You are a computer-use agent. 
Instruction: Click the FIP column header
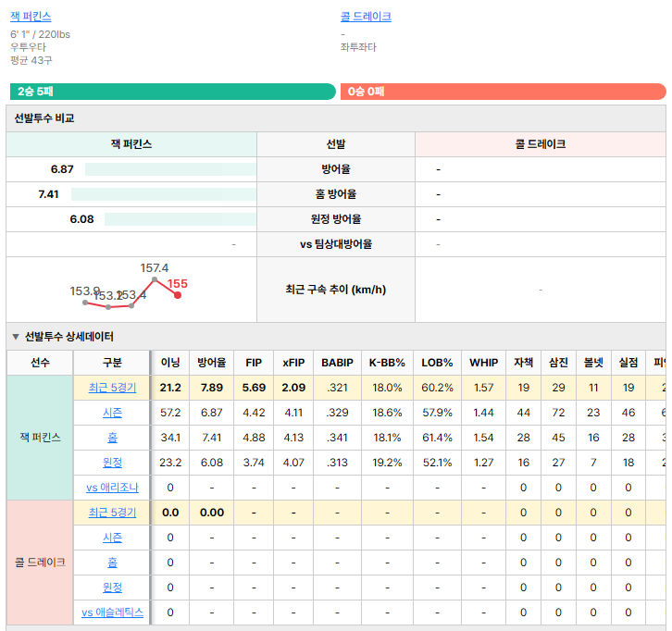pos(254,363)
